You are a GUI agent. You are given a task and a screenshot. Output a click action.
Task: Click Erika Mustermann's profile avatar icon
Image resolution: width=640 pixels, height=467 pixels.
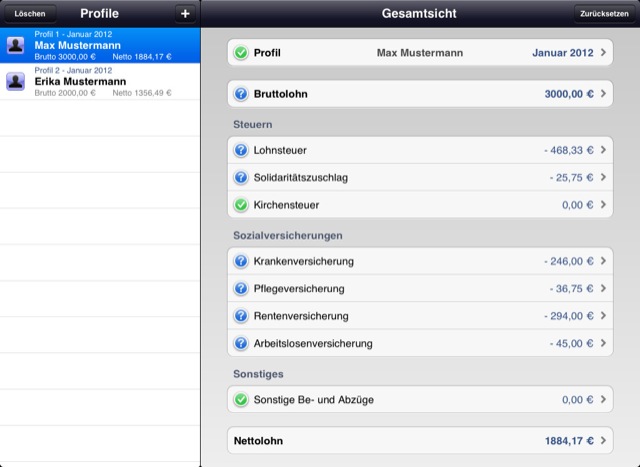pos(16,81)
